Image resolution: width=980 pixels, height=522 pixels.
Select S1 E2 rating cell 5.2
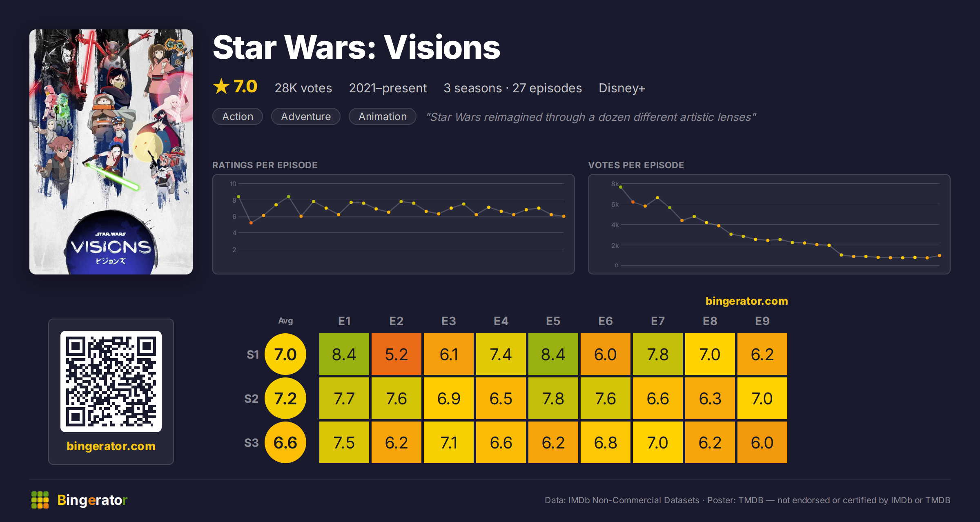point(396,354)
